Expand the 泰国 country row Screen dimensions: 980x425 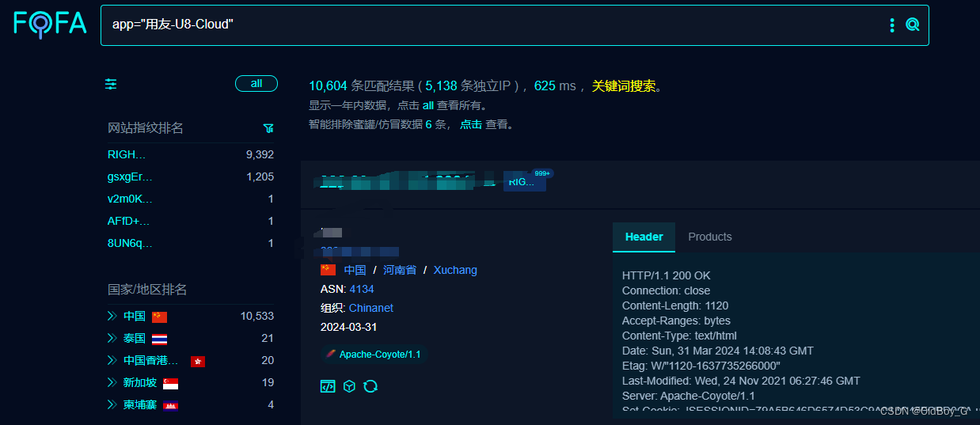pyautogui.click(x=112, y=338)
